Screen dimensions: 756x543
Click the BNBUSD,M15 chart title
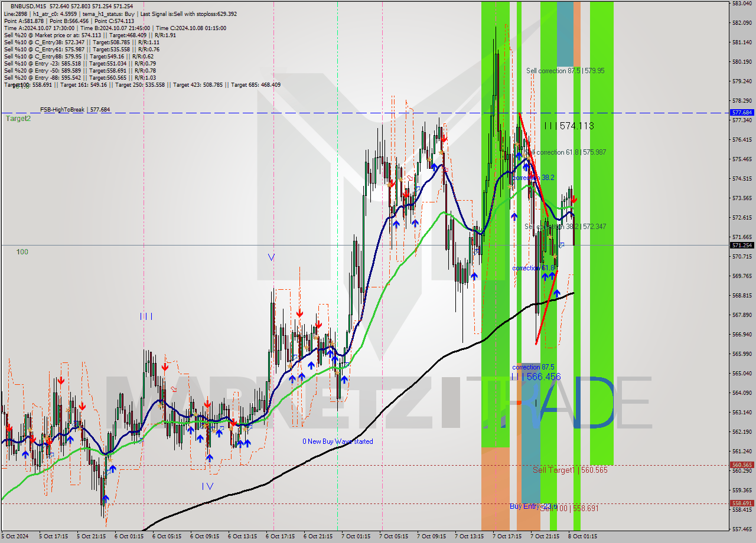click(x=29, y=6)
